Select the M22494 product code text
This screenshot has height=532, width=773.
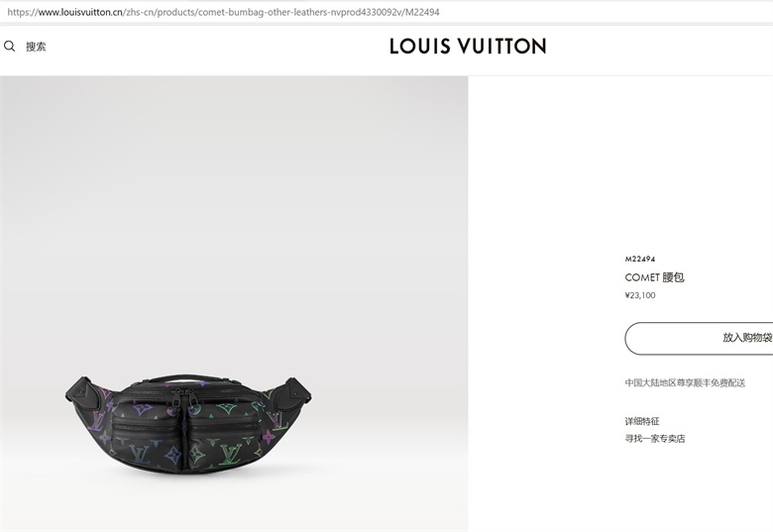[640, 259]
